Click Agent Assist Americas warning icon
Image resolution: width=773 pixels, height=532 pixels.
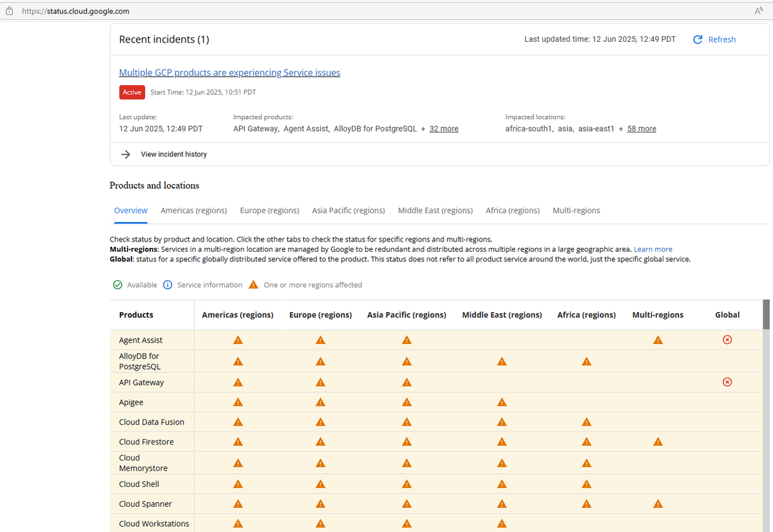click(x=238, y=340)
